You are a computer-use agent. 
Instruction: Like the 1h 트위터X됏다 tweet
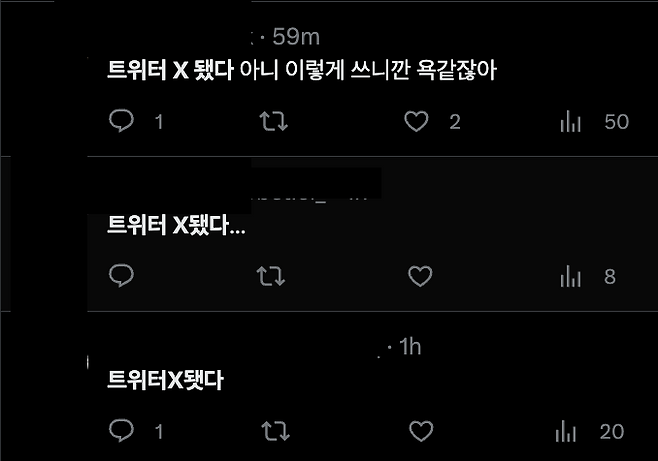[421, 431]
